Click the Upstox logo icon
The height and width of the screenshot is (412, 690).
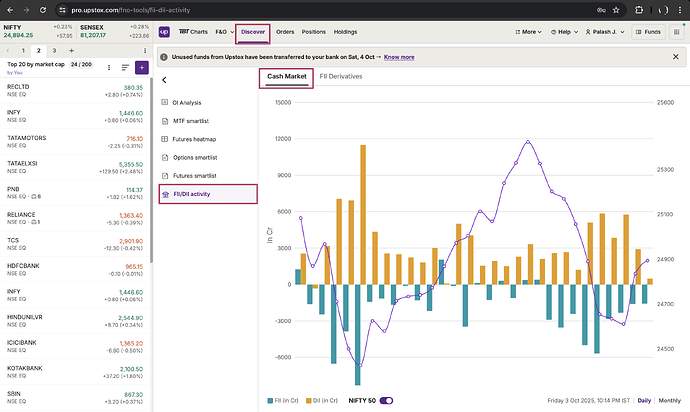pos(164,32)
